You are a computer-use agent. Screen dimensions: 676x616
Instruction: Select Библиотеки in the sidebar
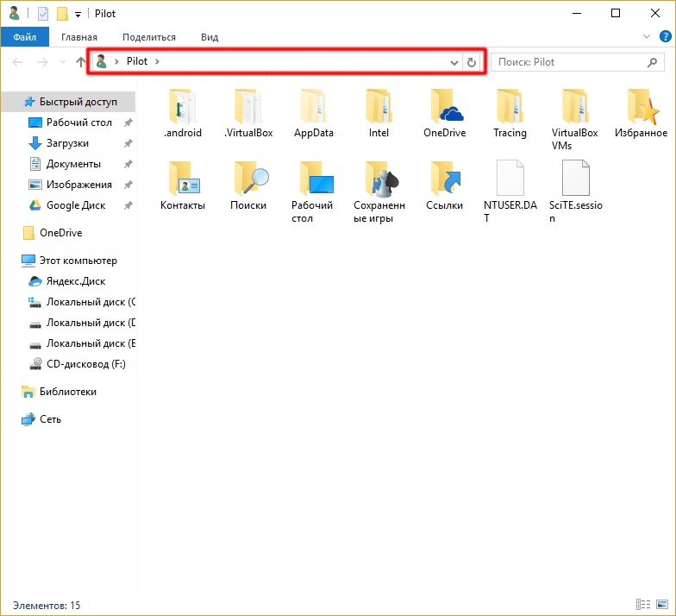pos(69,392)
